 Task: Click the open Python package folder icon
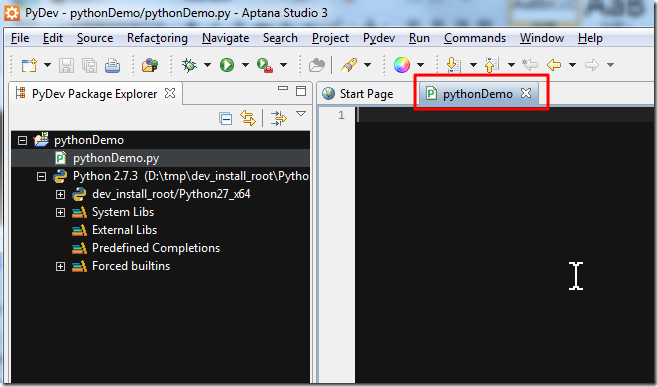[x=150, y=65]
